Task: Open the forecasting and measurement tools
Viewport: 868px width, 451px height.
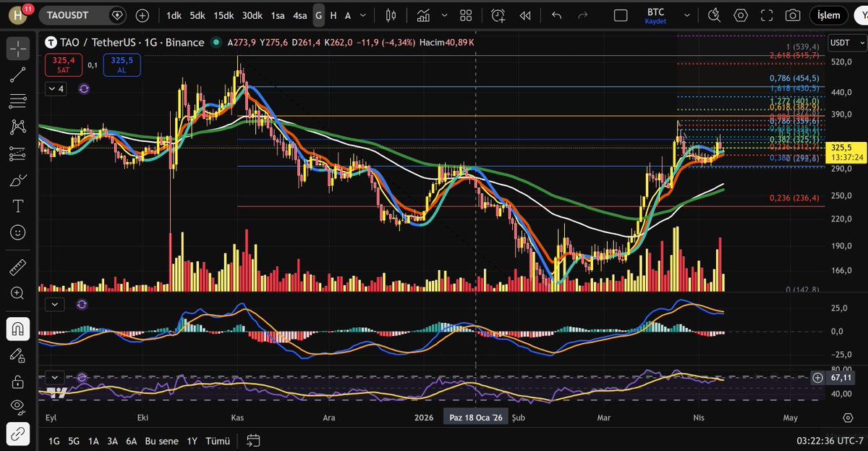Action: pyautogui.click(x=18, y=153)
